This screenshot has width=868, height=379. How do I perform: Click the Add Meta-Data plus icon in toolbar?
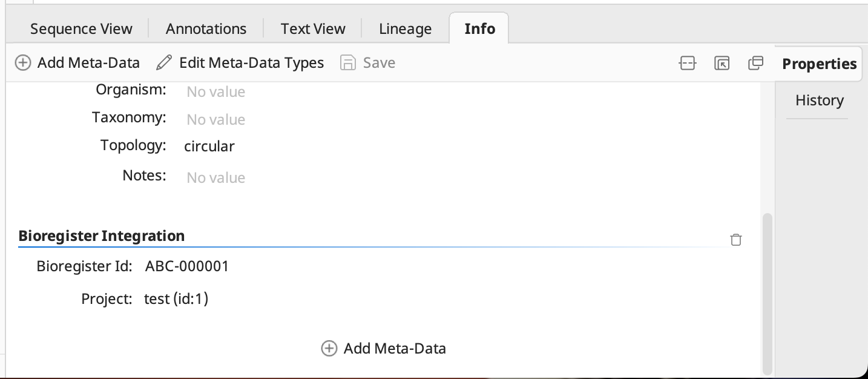(x=23, y=62)
